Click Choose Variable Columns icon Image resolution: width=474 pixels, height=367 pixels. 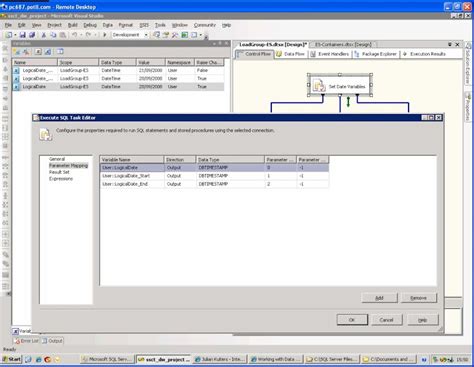coord(60,52)
